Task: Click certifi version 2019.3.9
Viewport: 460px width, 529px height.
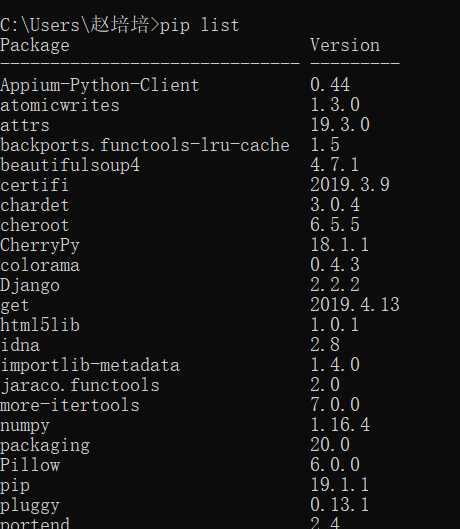Action: [350, 185]
